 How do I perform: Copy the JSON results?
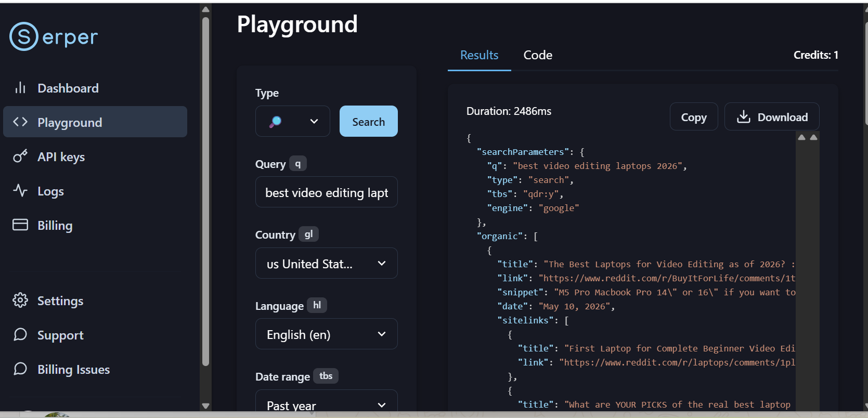click(x=694, y=117)
